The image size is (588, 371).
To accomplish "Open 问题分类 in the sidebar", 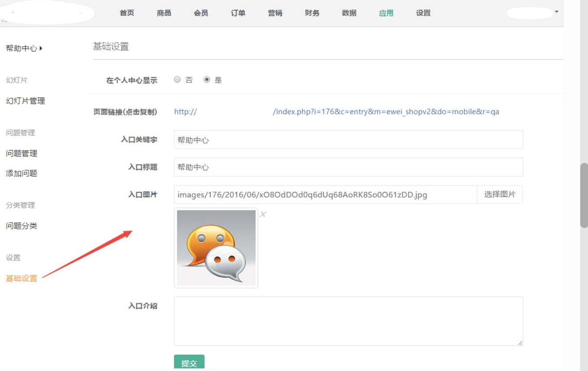I will [x=22, y=226].
